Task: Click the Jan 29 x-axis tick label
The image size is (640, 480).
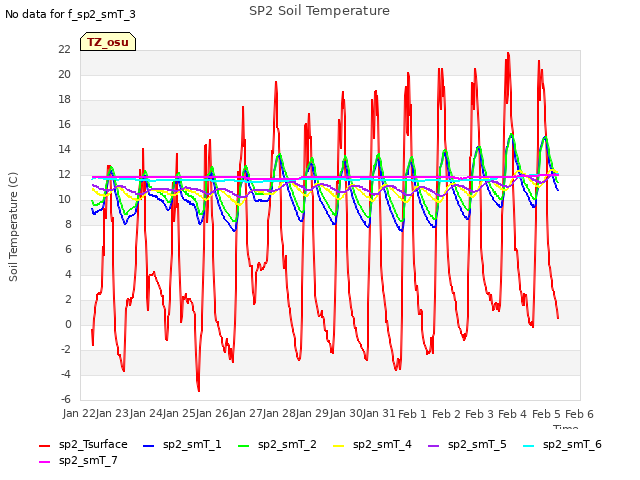Action: 313,414
